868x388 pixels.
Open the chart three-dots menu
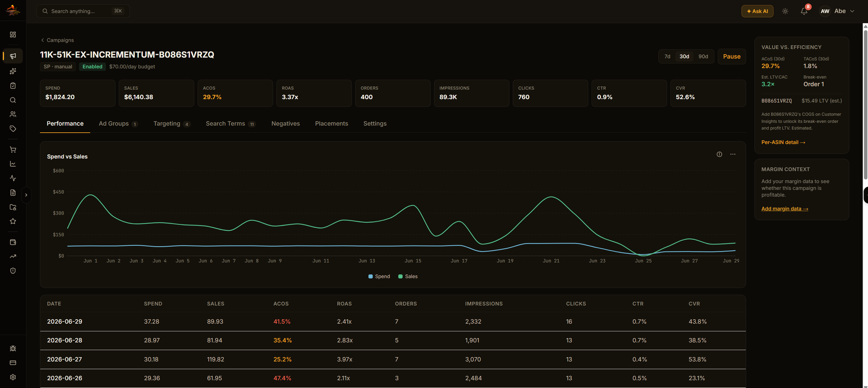point(733,154)
